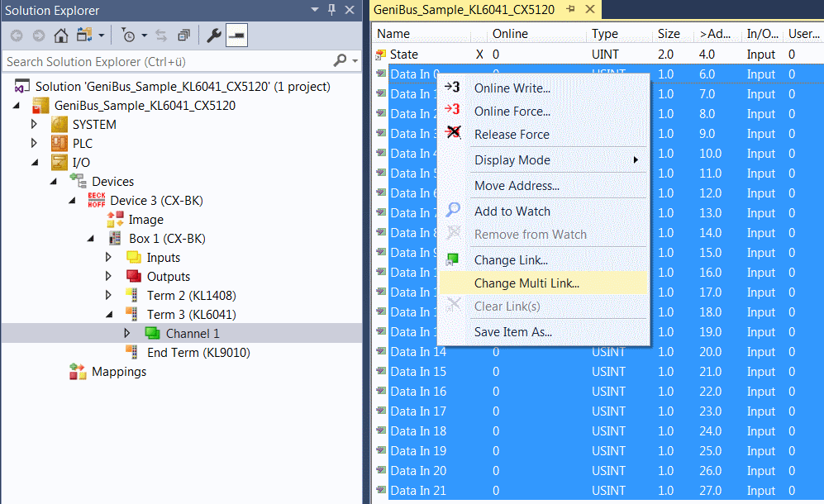
Task: Select End Term (KL9010) tree item
Action: 198,352
